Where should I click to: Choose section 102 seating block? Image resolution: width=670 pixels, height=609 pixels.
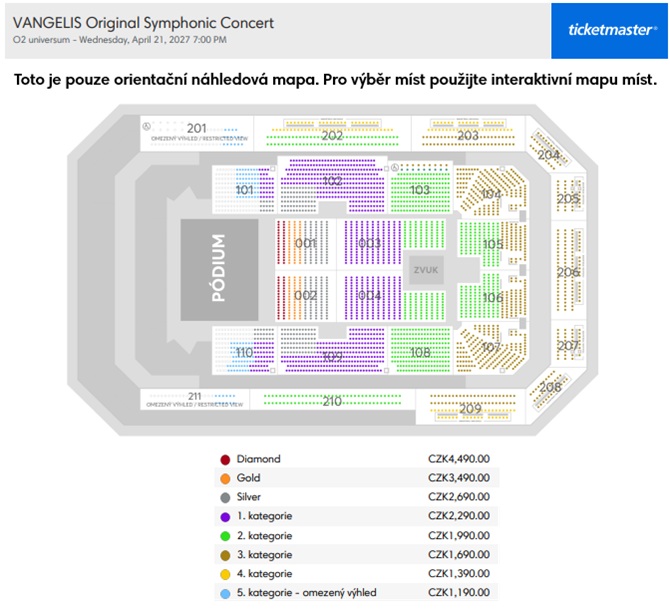click(x=332, y=185)
